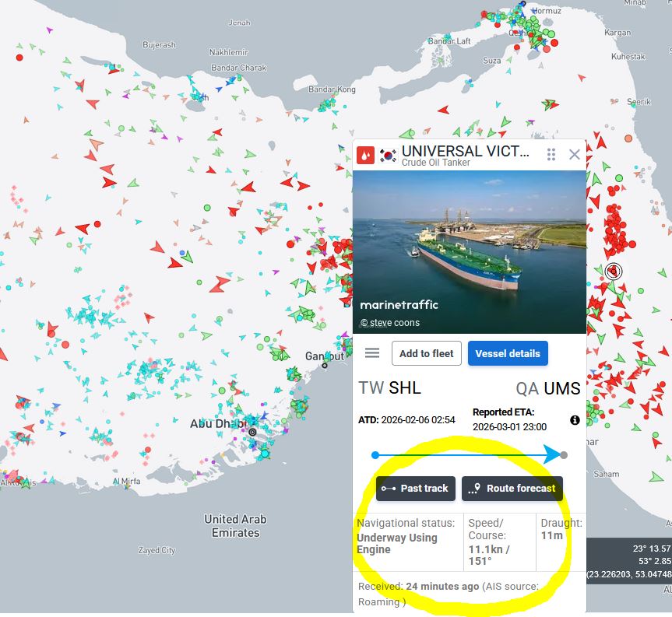Select the circled selected vessel marker on map
The image size is (672, 617).
click(x=614, y=272)
